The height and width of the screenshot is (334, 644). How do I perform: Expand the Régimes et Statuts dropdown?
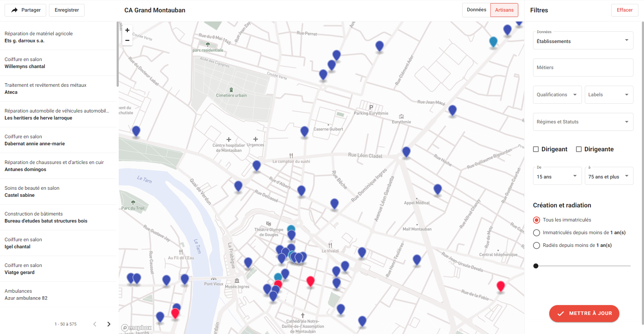583,122
